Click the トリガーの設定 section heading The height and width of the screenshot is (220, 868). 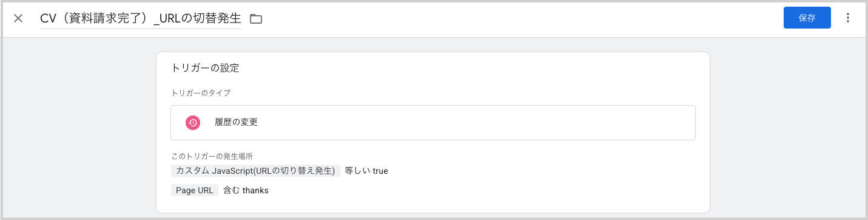206,68
